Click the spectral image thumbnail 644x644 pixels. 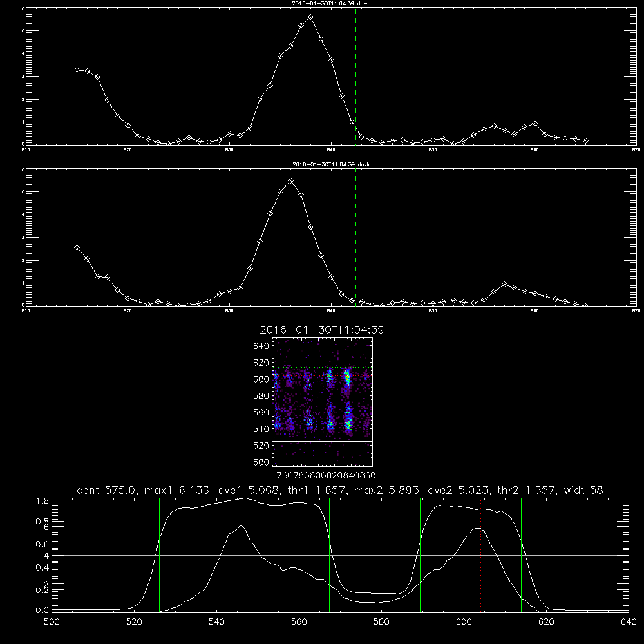[323, 402]
